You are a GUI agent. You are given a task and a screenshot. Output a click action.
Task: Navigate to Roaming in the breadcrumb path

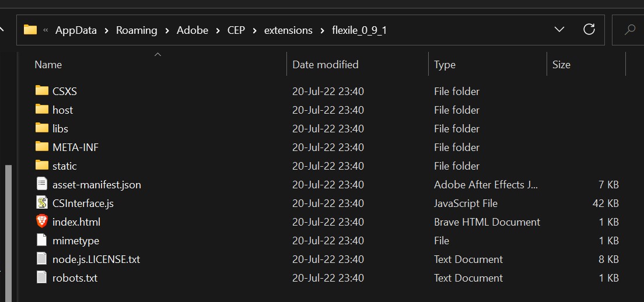click(x=136, y=30)
